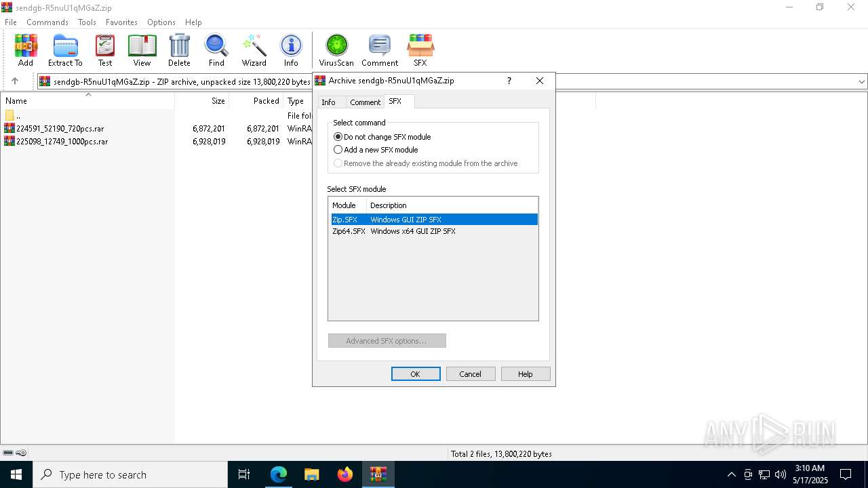This screenshot has width=868, height=488.
Task: Click the taskbar search box
Action: [x=130, y=474]
